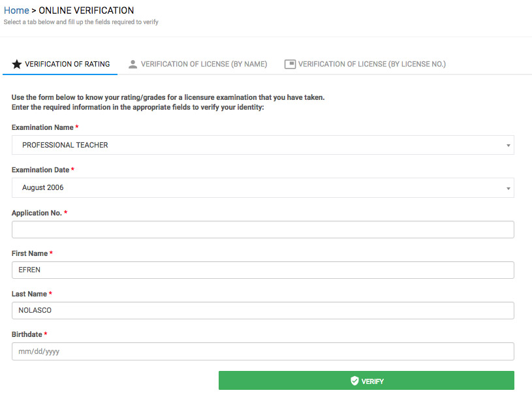Click the person icon beside Verification of License (By Name)
The width and height of the screenshot is (532, 399).
click(133, 63)
